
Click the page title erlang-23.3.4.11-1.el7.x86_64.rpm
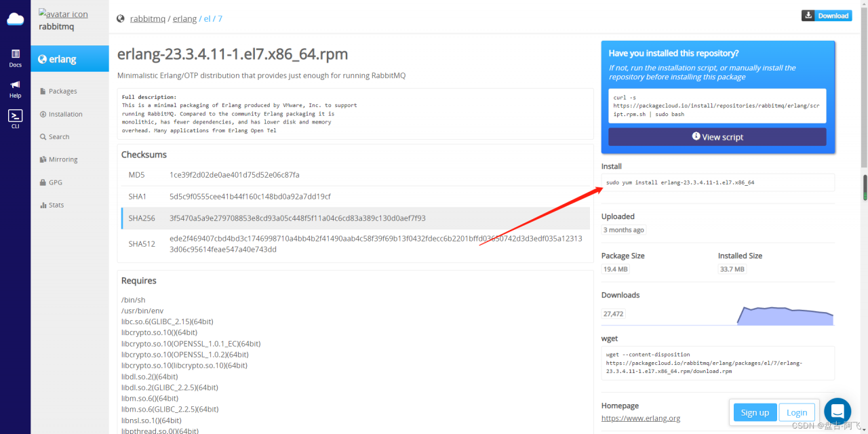(233, 54)
